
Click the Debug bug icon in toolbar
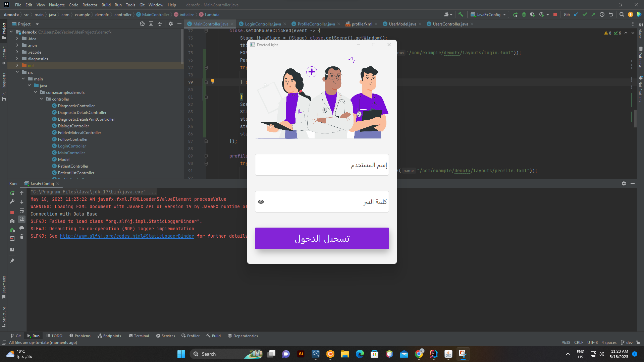tap(524, 15)
